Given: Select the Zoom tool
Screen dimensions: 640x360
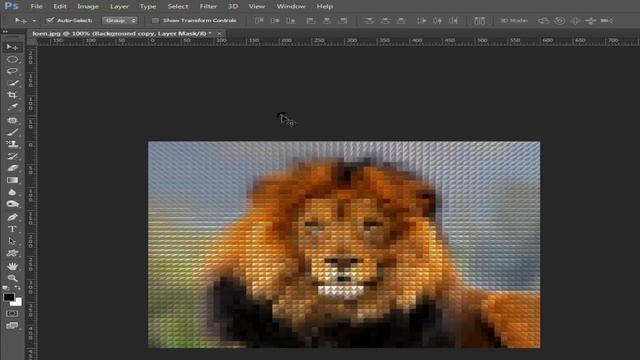Looking at the screenshot, I should [12, 278].
